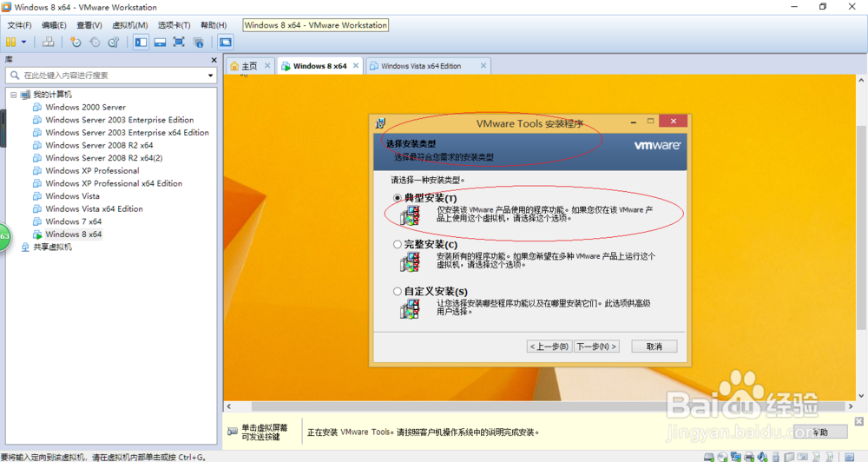Close the library panel
Screen dimensions: 868x462
tap(214, 60)
